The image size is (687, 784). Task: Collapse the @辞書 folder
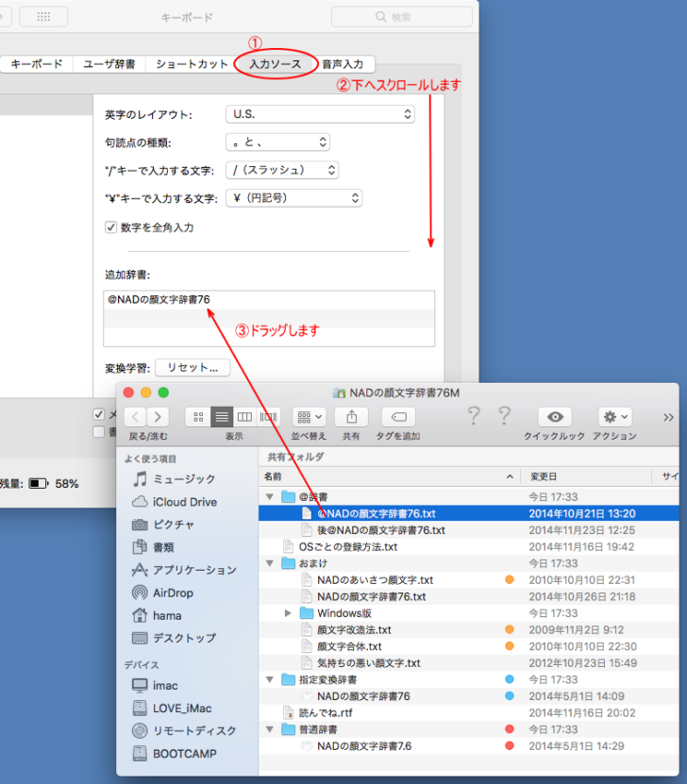point(270,497)
